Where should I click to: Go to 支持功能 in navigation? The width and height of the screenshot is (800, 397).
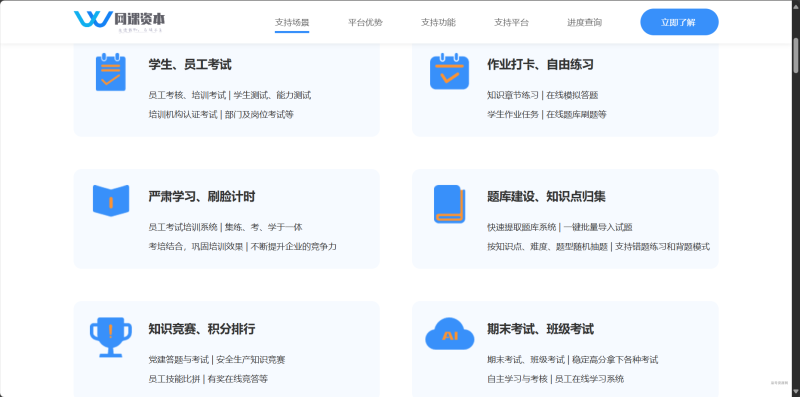[438, 22]
